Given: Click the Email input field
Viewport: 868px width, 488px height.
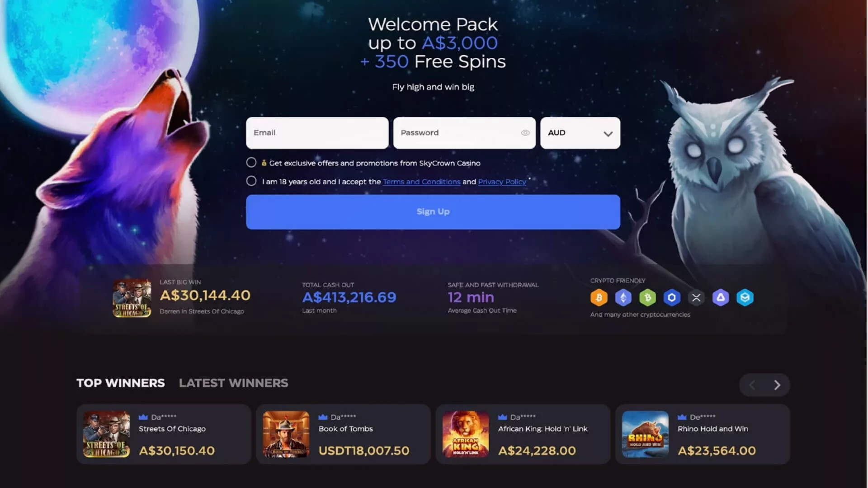Looking at the screenshot, I should (x=317, y=133).
